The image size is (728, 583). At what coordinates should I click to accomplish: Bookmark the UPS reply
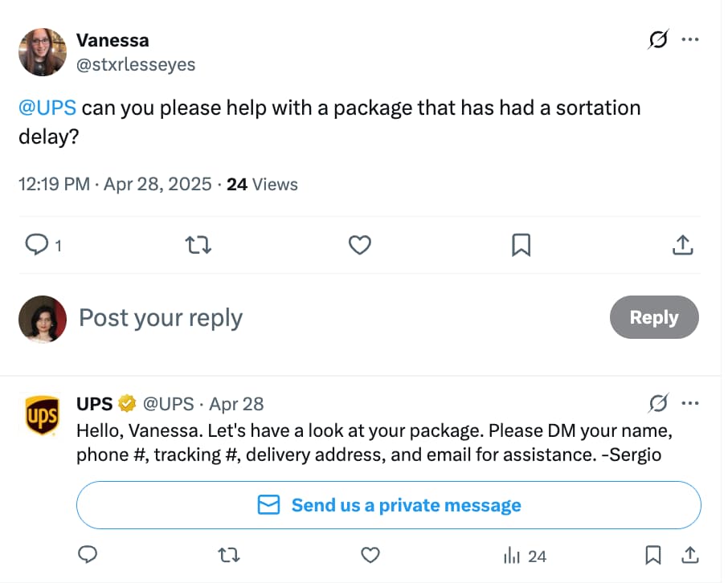652,555
